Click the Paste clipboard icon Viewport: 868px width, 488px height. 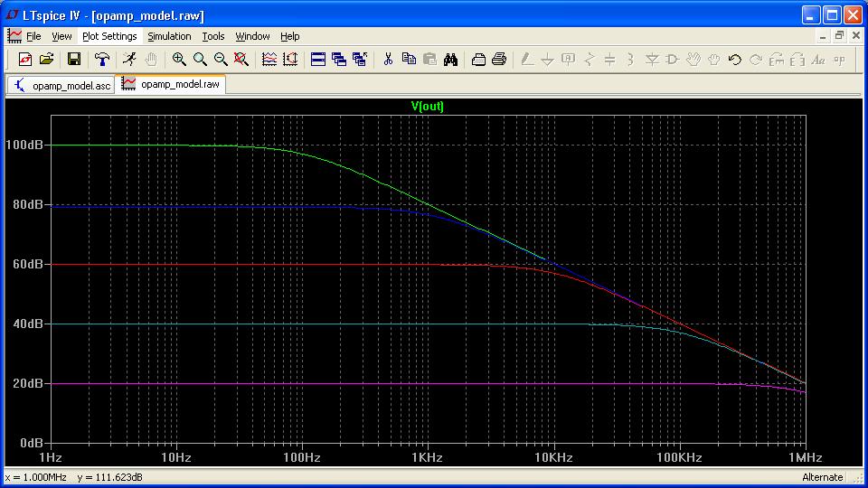click(x=429, y=60)
